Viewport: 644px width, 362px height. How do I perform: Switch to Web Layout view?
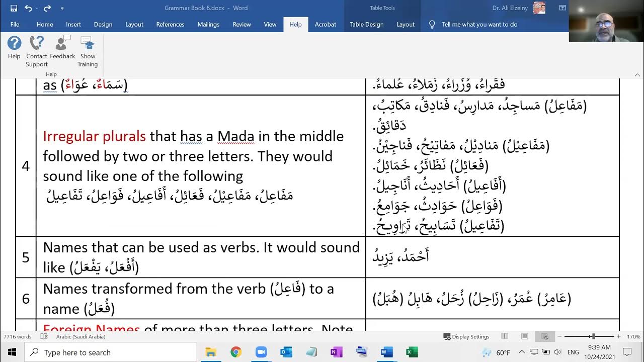coord(545,337)
